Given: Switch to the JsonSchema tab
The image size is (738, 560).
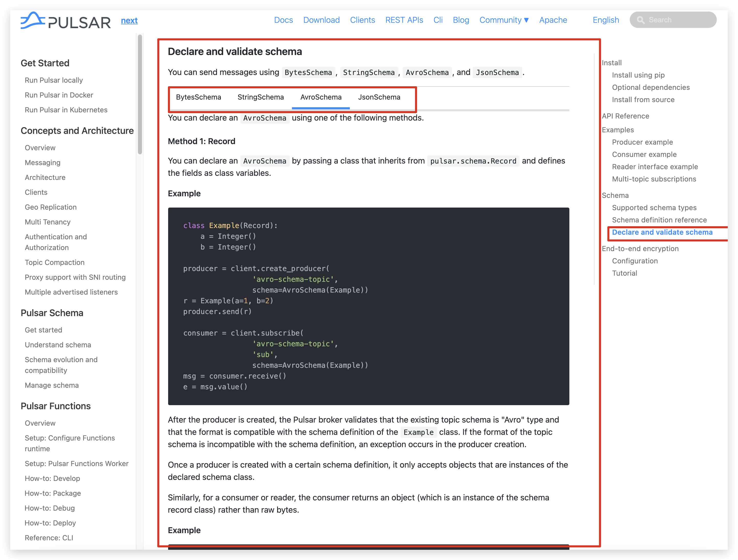Looking at the screenshot, I should click(x=379, y=97).
